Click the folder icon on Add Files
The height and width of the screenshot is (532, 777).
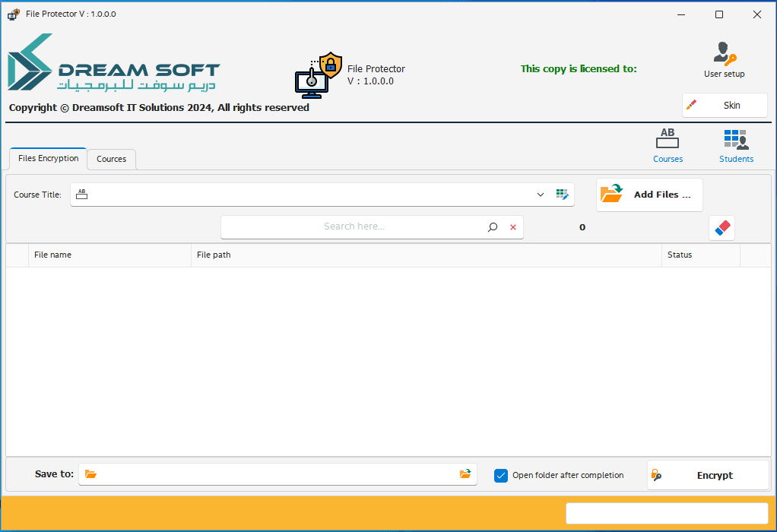[611, 193]
